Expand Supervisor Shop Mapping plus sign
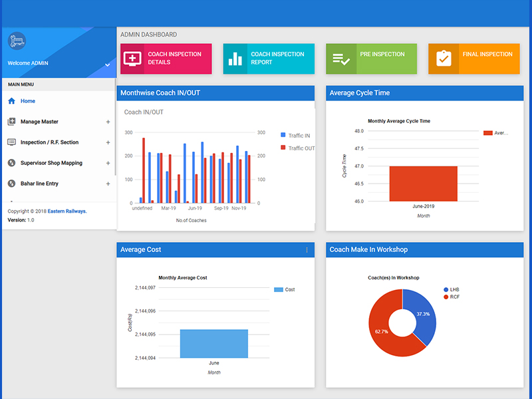The image size is (532, 399). pos(108,163)
